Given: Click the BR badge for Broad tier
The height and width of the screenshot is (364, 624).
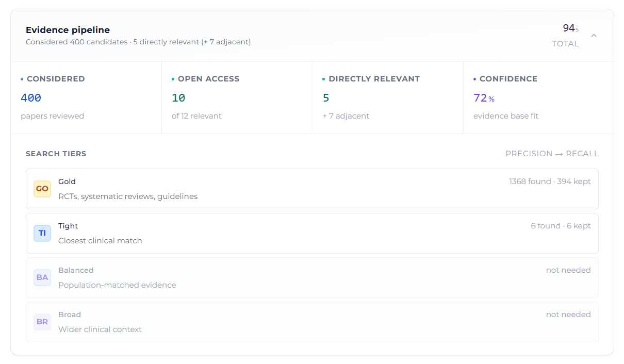Looking at the screenshot, I should (42, 322).
